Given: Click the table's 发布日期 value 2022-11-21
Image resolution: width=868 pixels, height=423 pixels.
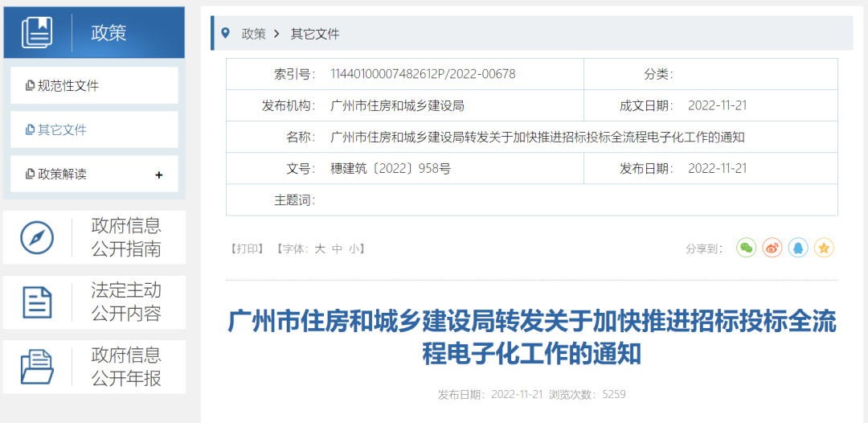Looking at the screenshot, I should click(x=718, y=168).
